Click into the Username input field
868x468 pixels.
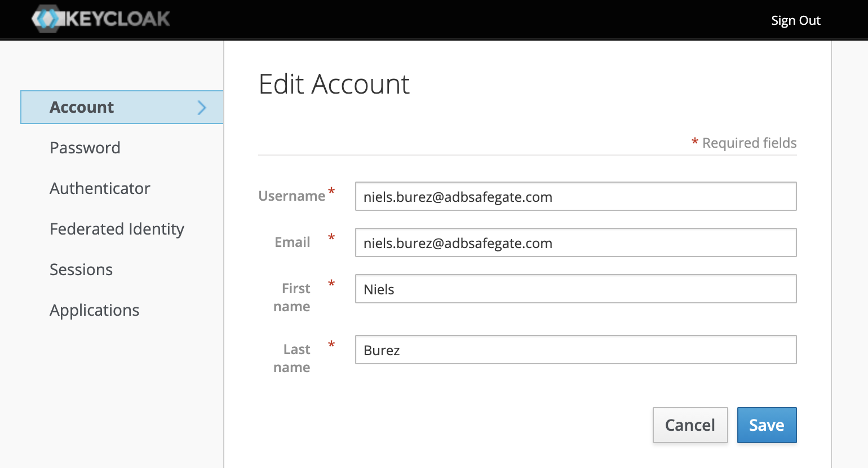pos(575,197)
